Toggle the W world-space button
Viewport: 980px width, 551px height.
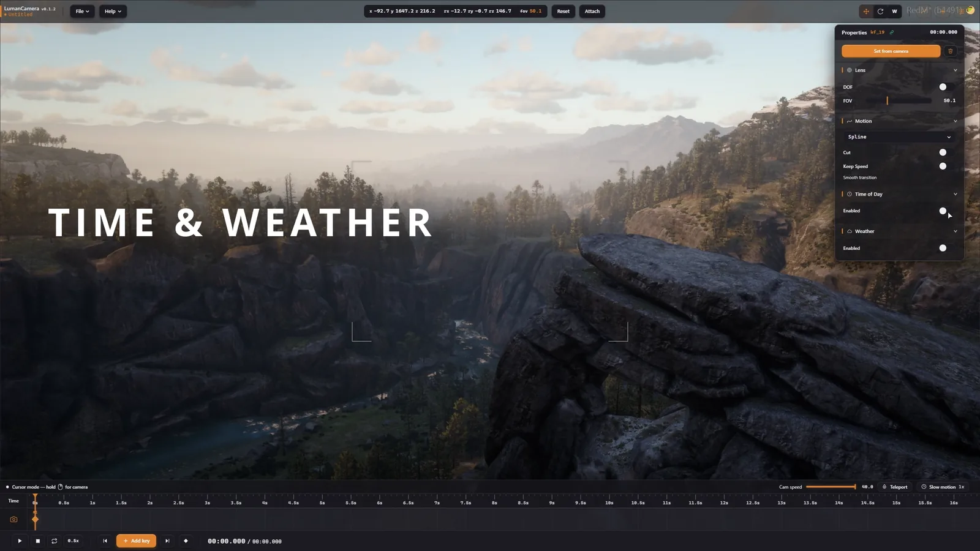(x=894, y=11)
